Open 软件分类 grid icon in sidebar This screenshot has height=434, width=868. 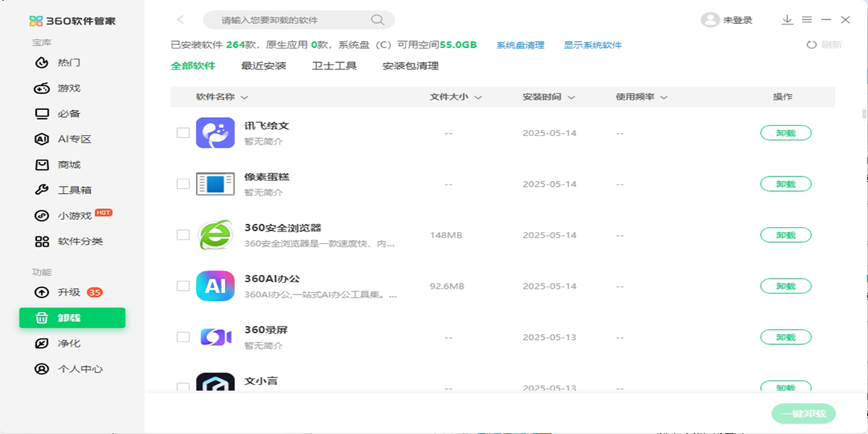pos(42,242)
